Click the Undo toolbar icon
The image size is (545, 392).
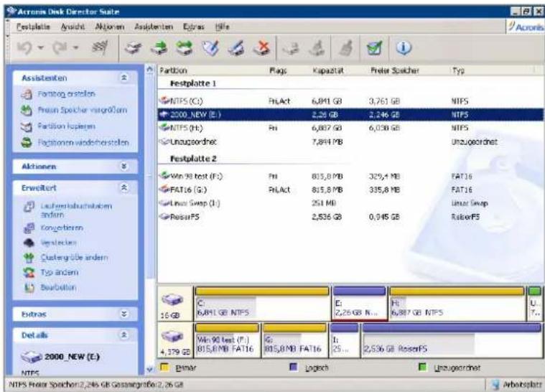point(25,47)
